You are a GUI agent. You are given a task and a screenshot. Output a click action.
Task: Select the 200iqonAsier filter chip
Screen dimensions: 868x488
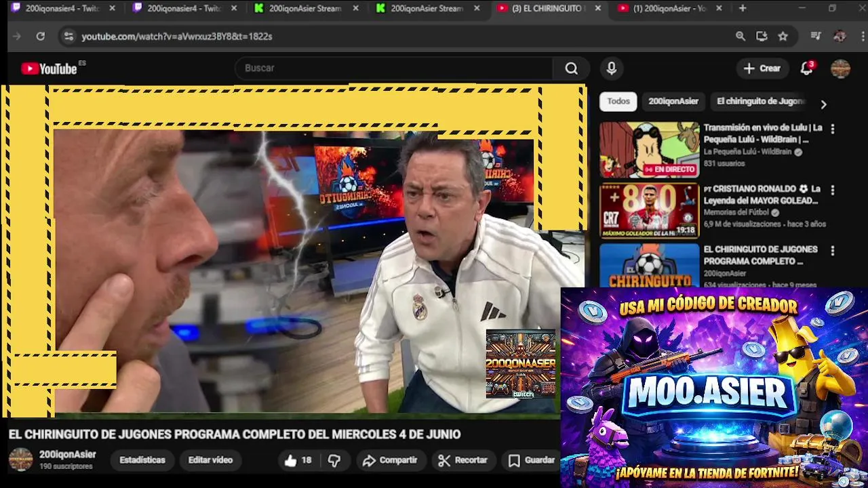pyautogui.click(x=673, y=101)
